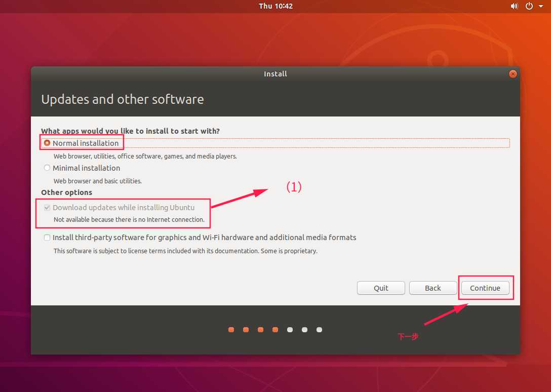551x392 pixels.
Task: Click the license terms description text
Action: pos(185,251)
